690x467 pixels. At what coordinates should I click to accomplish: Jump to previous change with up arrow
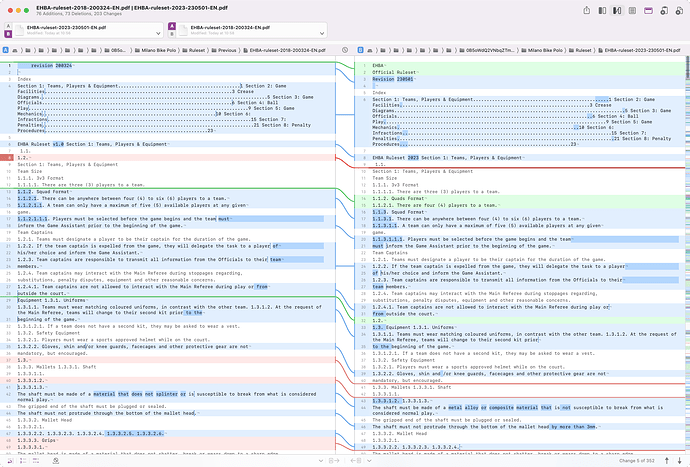click(x=667, y=460)
